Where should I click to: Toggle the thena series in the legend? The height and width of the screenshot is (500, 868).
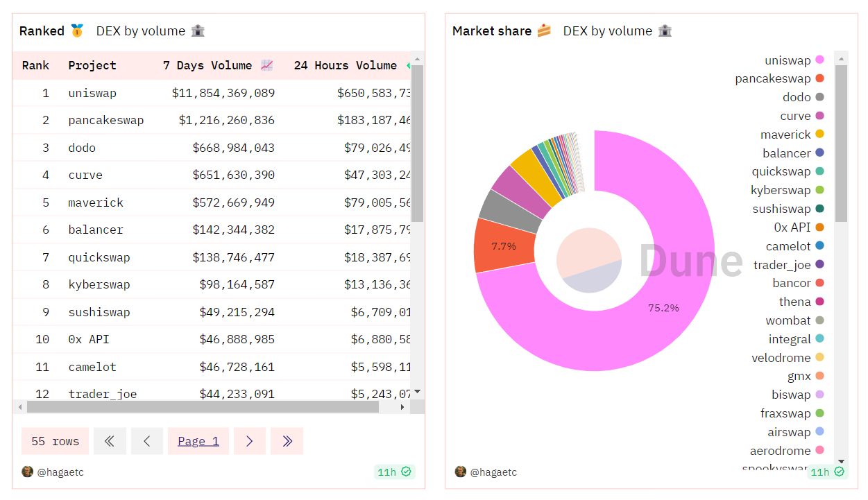801,302
